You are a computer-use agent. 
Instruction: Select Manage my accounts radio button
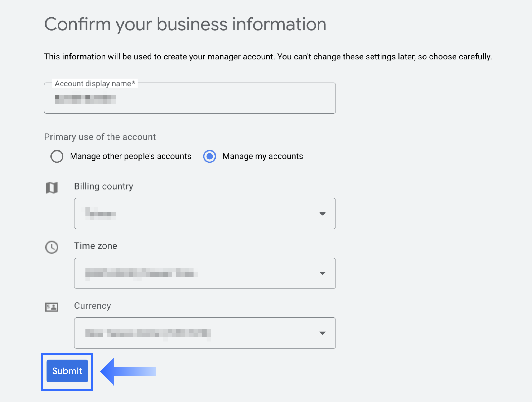(x=209, y=156)
